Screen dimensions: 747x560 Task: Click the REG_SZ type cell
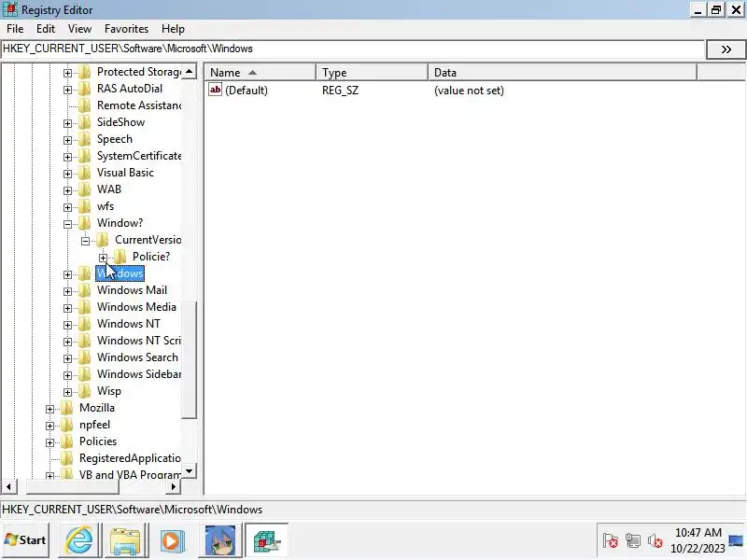[x=340, y=91]
